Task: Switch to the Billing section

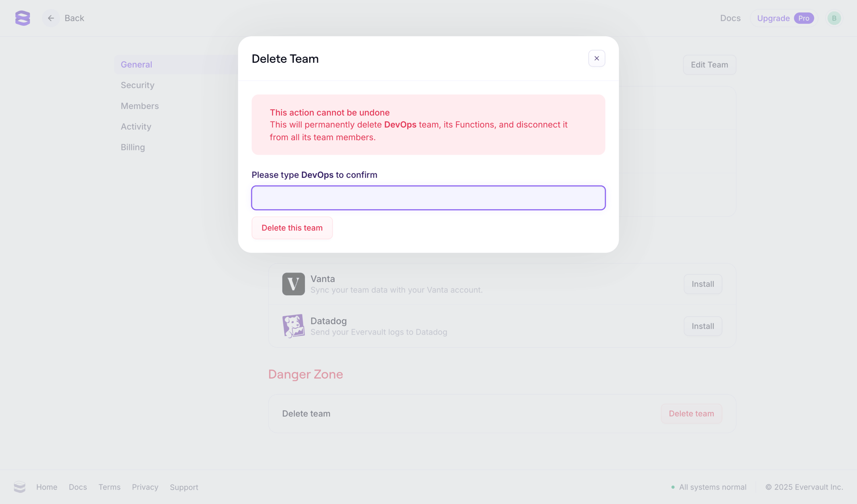Action: (133, 147)
